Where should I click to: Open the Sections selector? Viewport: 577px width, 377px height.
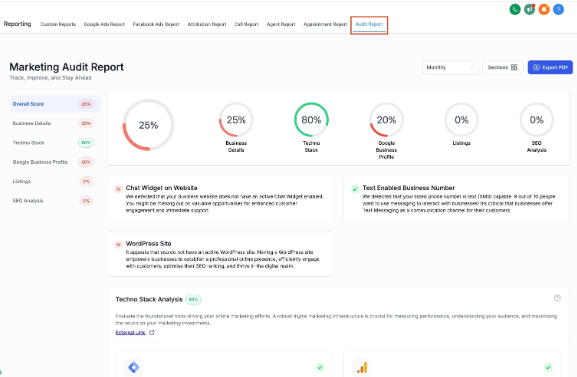pyautogui.click(x=503, y=67)
